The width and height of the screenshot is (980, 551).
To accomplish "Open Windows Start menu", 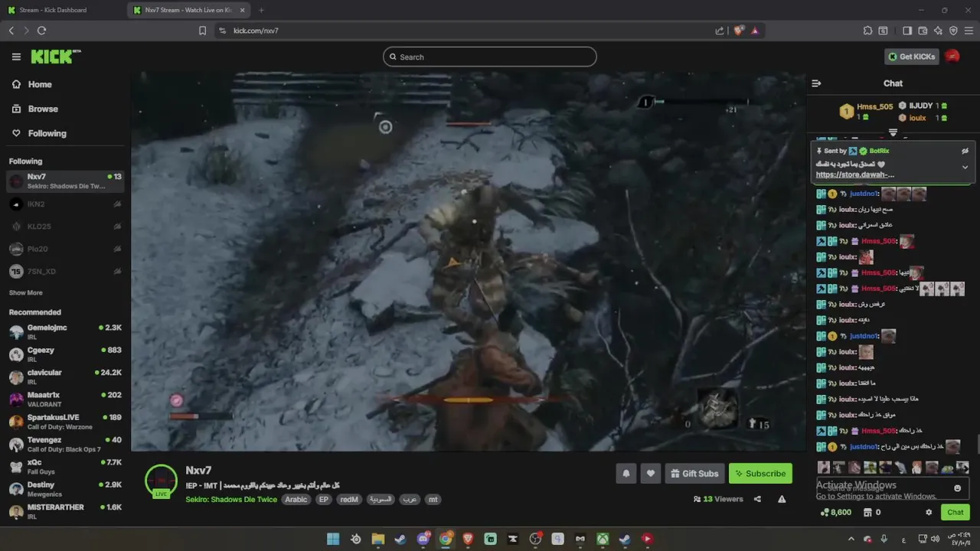I will (x=333, y=539).
